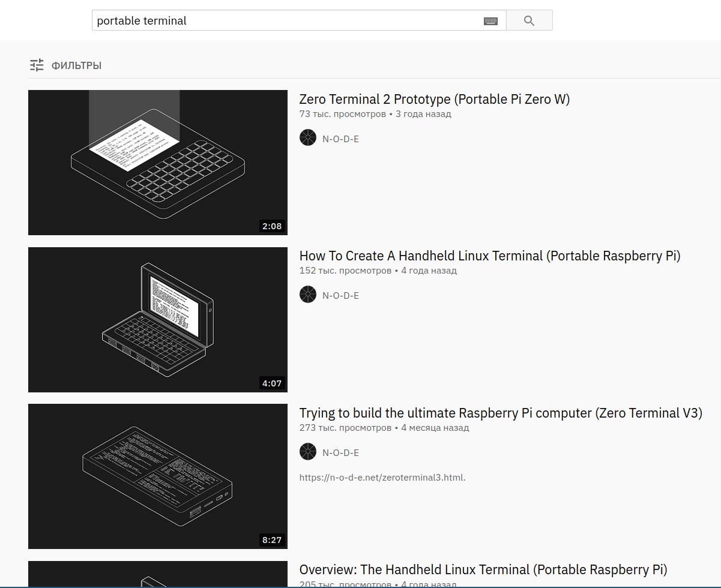Click the 4:07 duration badge
Image resolution: width=721 pixels, height=588 pixels.
[x=272, y=383]
